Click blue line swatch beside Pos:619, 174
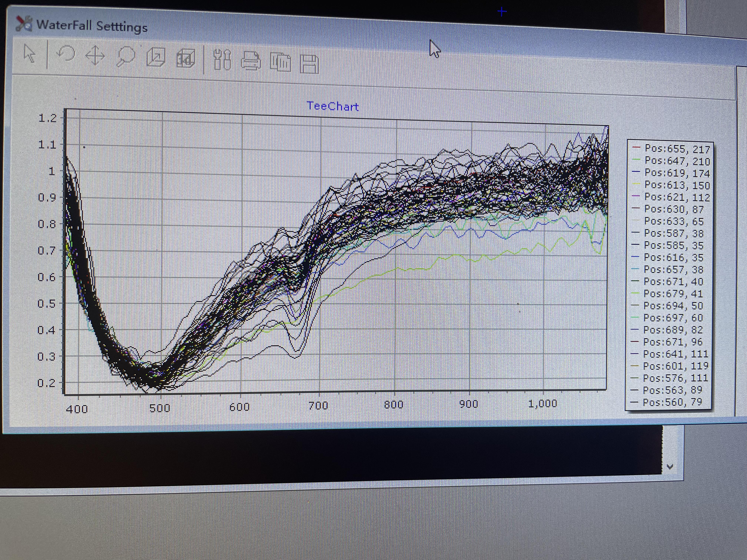This screenshot has width=747, height=560. point(636,172)
